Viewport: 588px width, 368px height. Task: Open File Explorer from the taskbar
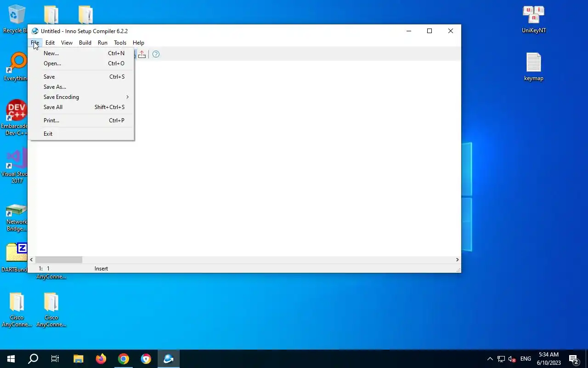[79, 359]
